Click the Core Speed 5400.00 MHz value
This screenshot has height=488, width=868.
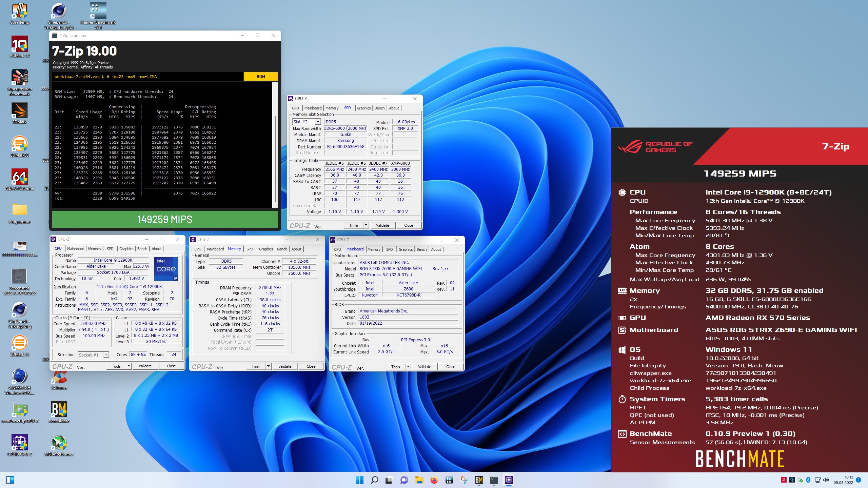pos(94,324)
